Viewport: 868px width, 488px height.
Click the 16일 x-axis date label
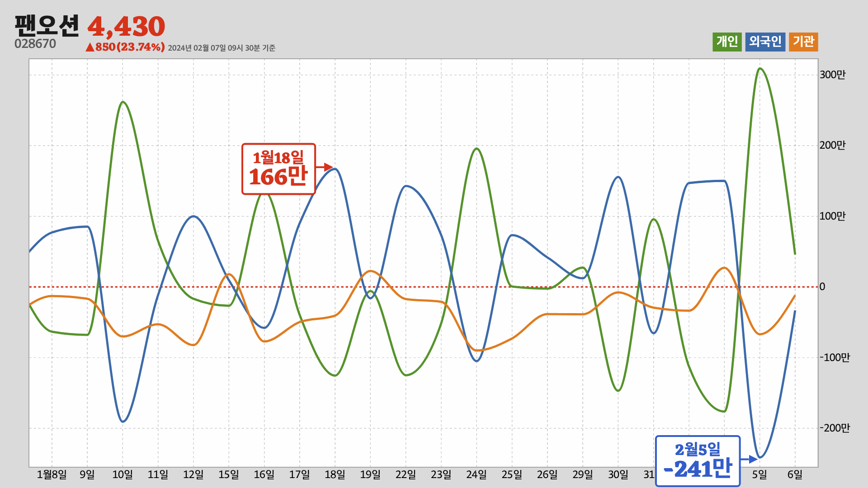[x=264, y=474]
